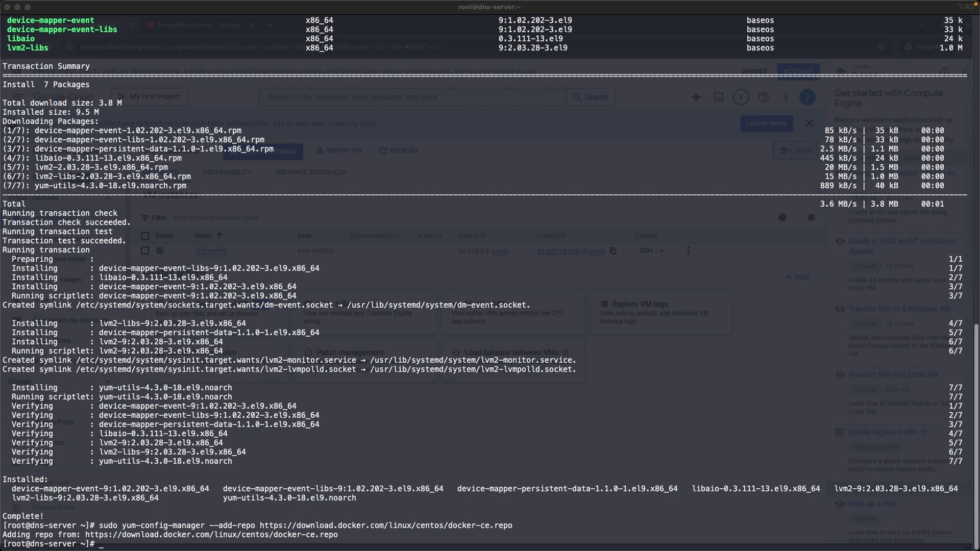Click the Search button in Cloud console
This screenshot has width=980, height=551.
pos(591,97)
